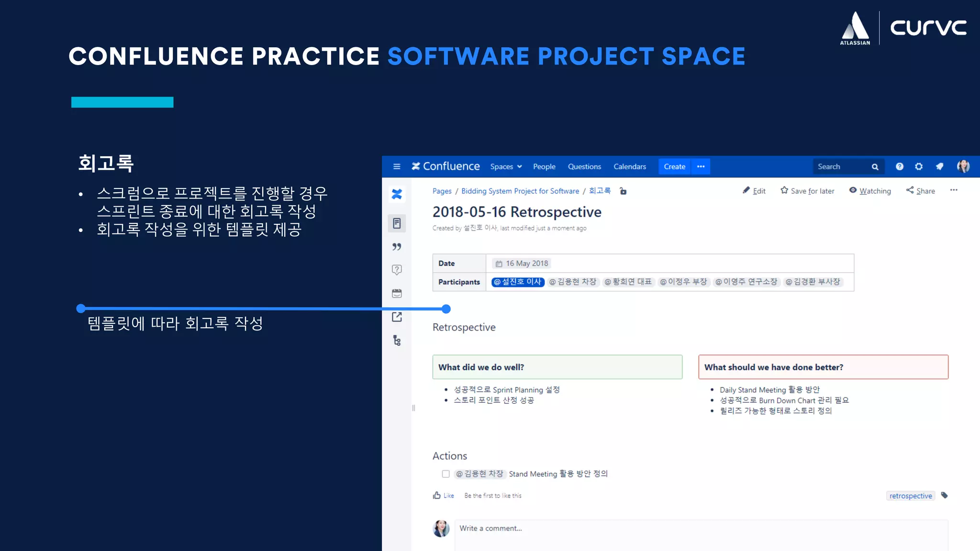Open page tree icon in sidebar
Screen dimensions: 980x551
[397, 340]
